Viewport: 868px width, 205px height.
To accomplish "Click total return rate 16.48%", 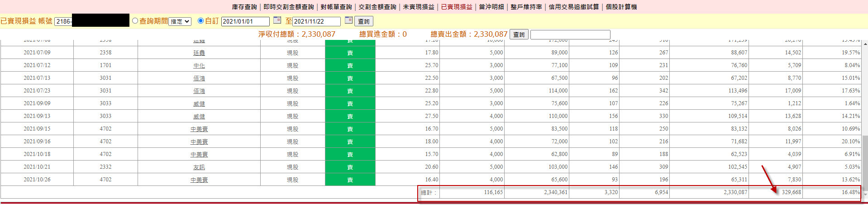I will click(851, 192).
